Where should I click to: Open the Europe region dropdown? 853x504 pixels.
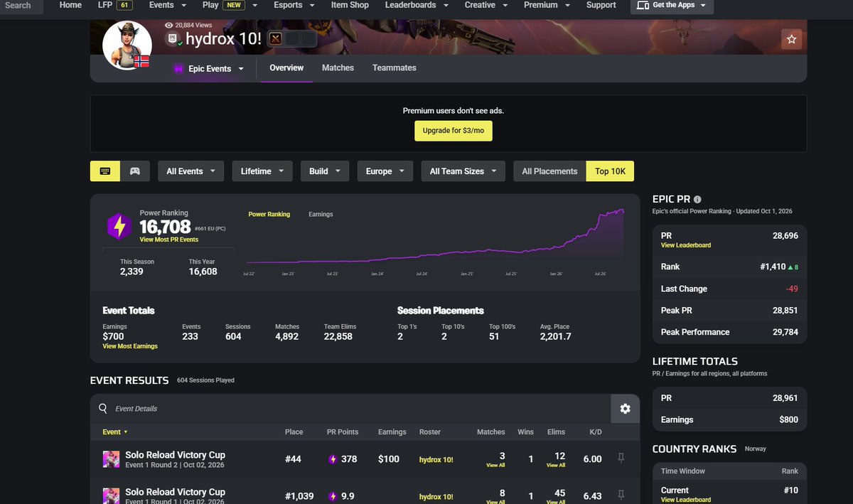click(385, 171)
